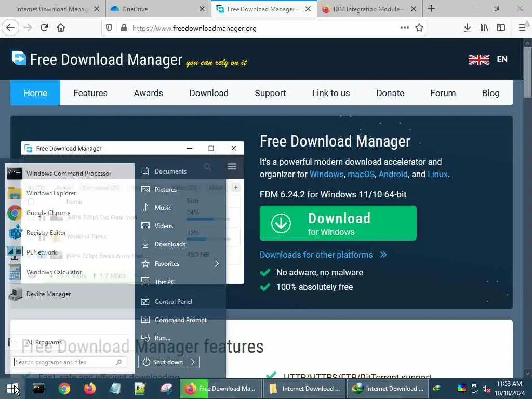The width and height of the screenshot is (532, 399).
Task: Open the Features menu item
Action: point(90,93)
